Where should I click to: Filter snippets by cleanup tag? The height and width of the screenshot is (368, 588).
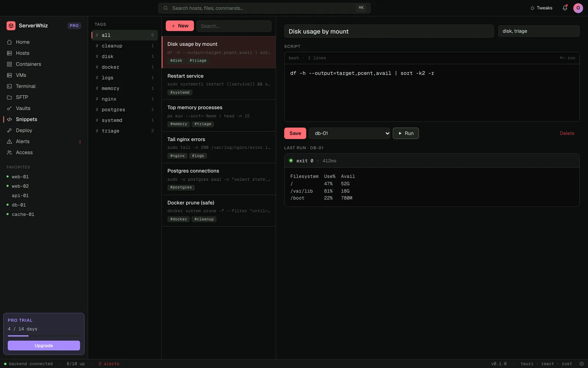point(125,46)
